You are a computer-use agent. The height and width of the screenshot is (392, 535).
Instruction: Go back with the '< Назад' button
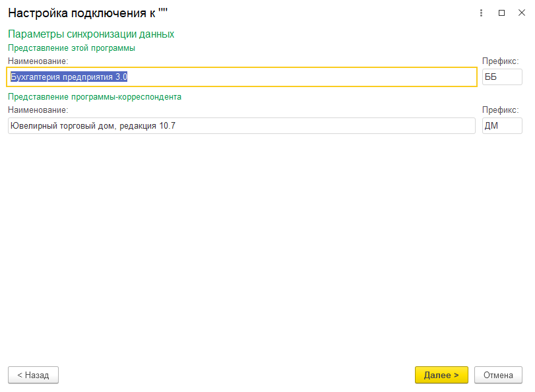click(34, 375)
